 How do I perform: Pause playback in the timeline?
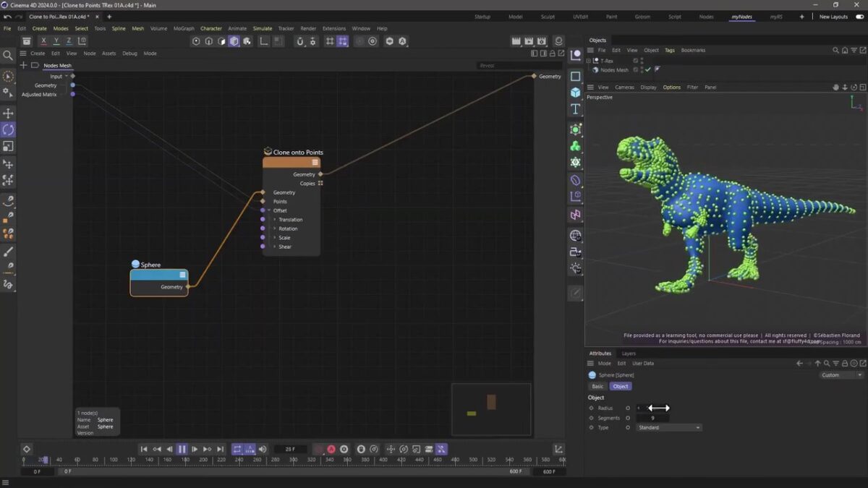click(182, 449)
